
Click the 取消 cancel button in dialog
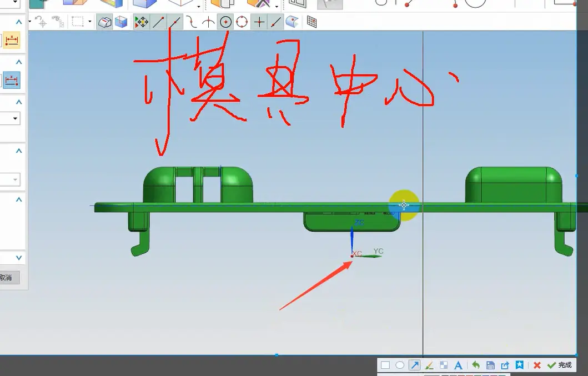(x=7, y=278)
